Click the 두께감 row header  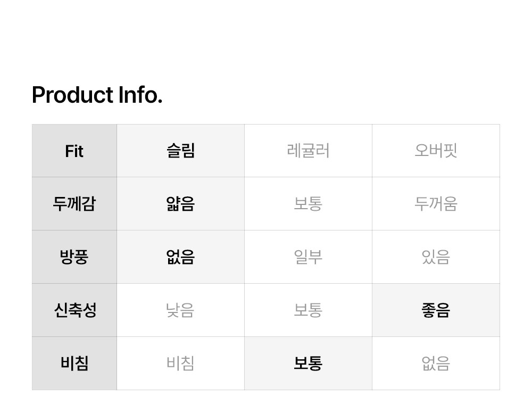(74, 204)
